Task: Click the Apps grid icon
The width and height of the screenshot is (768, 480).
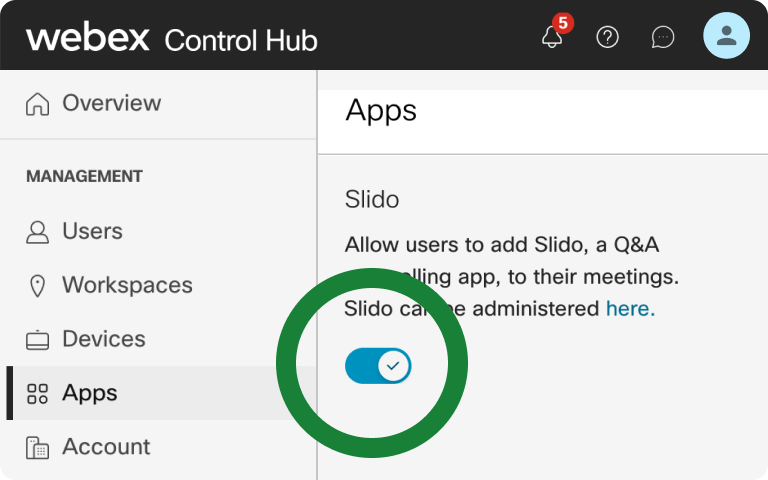Action: click(38, 394)
